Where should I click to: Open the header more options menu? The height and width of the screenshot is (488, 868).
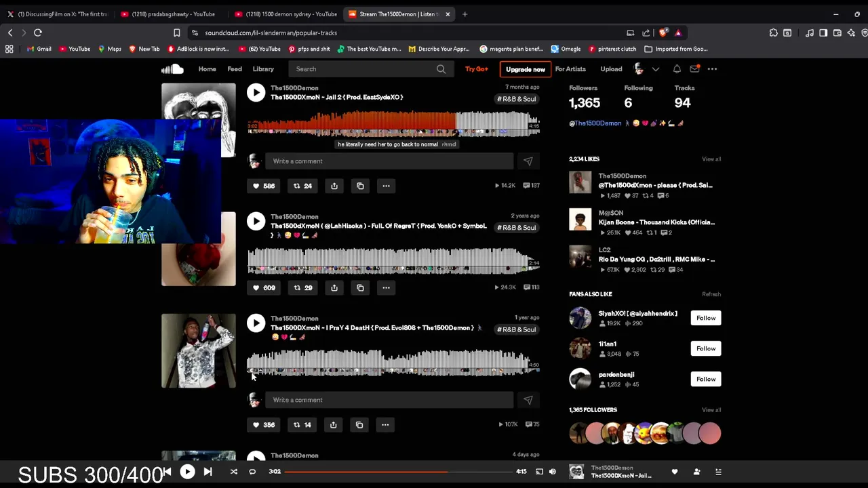point(712,69)
